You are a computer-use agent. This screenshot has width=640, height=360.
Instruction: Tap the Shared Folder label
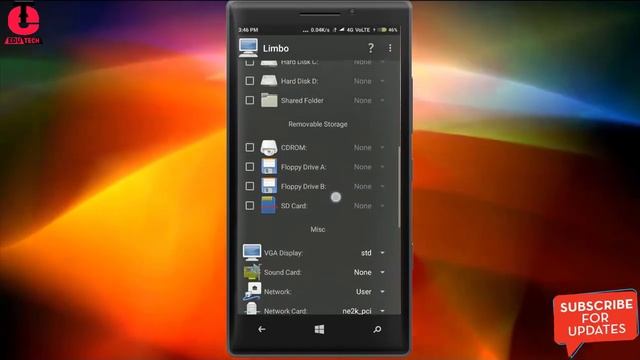[x=302, y=100]
